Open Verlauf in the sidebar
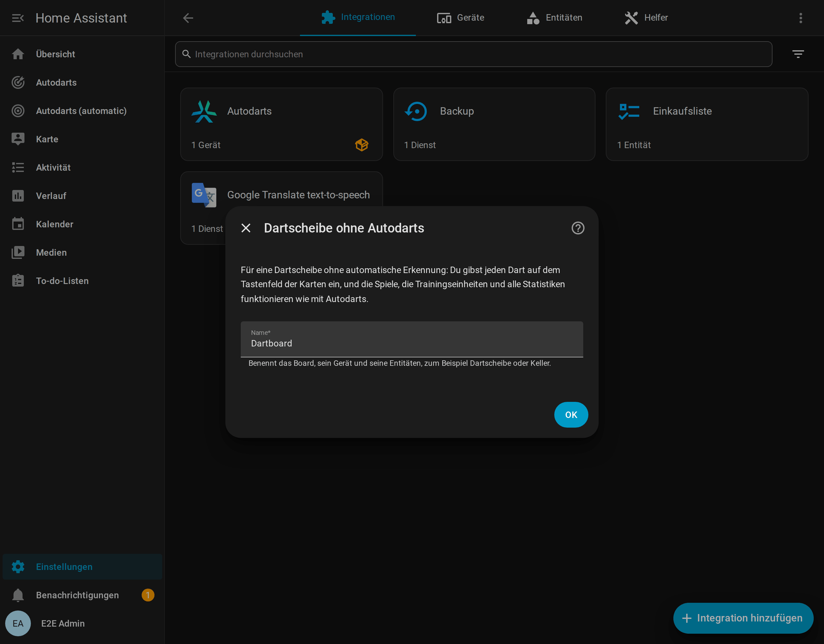The image size is (824, 644). tap(82, 195)
